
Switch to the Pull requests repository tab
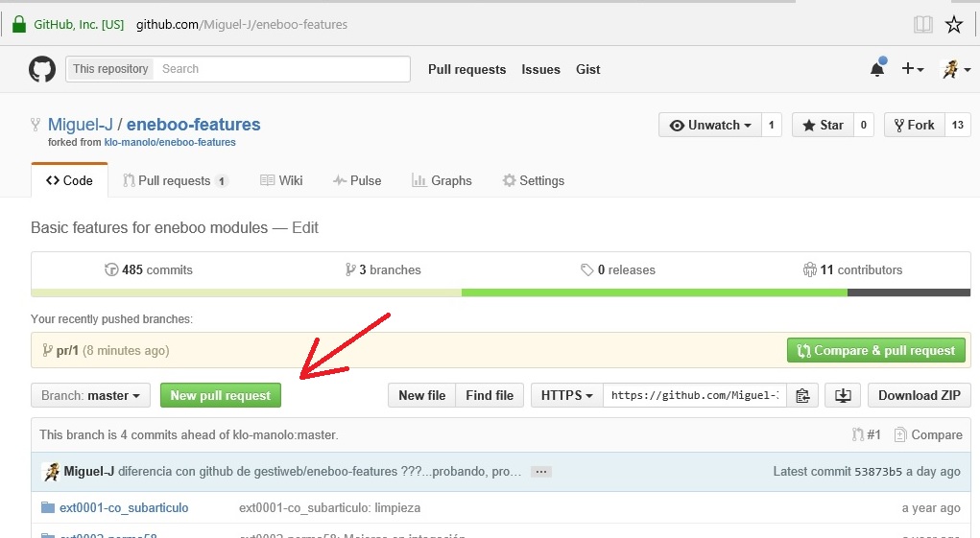click(x=175, y=180)
